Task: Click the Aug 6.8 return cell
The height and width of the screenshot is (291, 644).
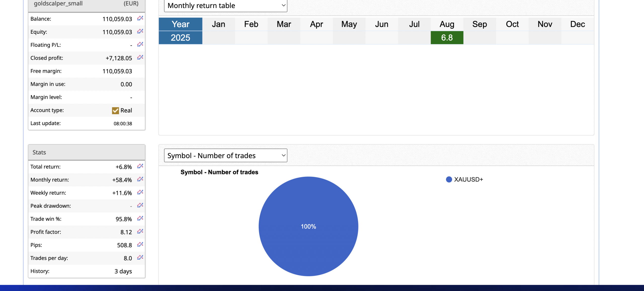Action: point(447,38)
